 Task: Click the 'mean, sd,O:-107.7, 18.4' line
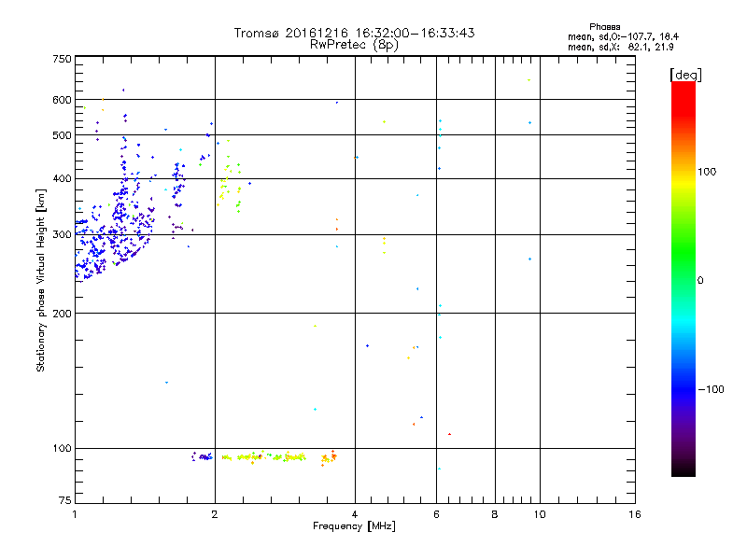click(623, 36)
